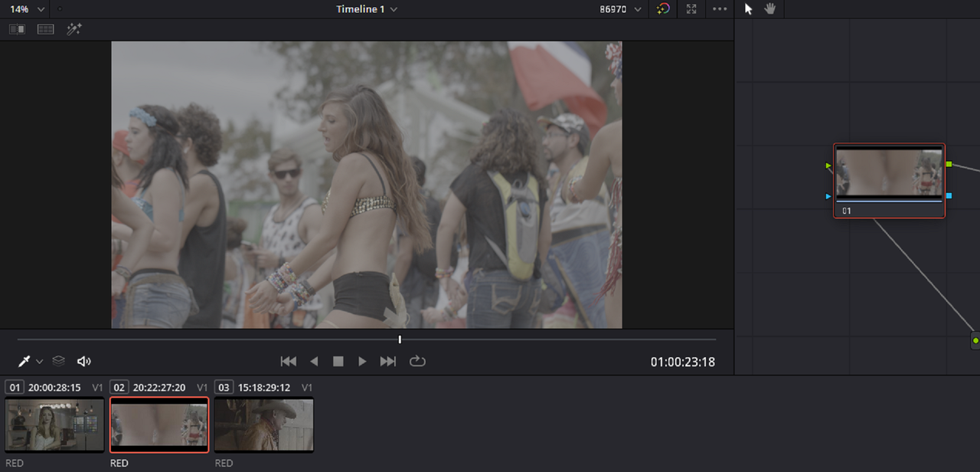The height and width of the screenshot is (472, 980).
Task: Pick the eyedropper qualifier tool
Action: click(24, 361)
